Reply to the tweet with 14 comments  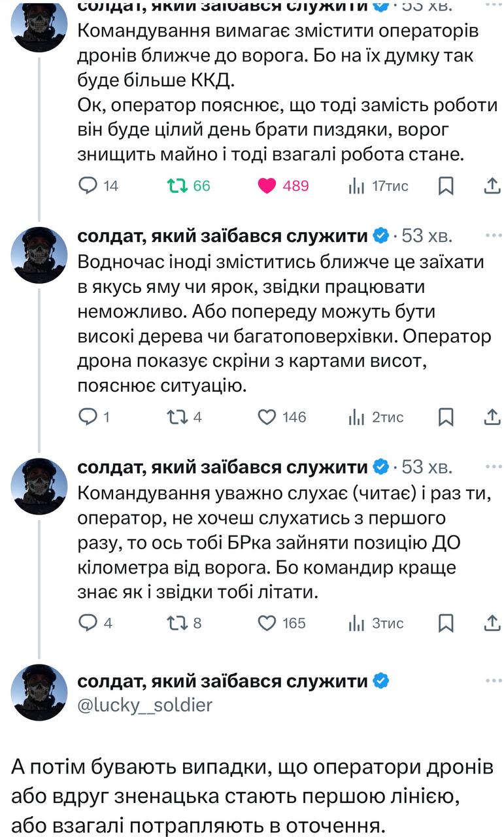click(88, 186)
